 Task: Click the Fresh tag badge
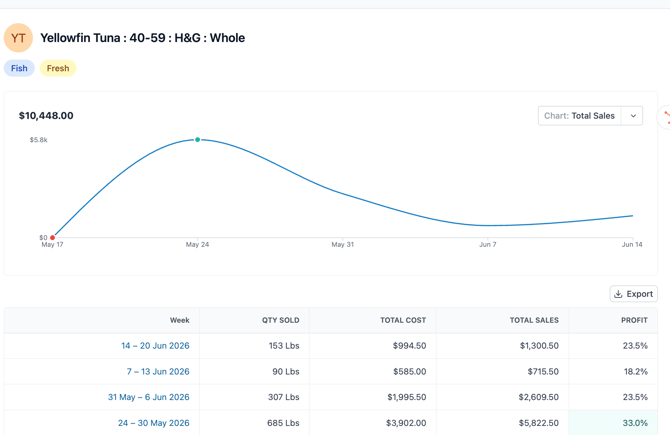[x=58, y=68]
